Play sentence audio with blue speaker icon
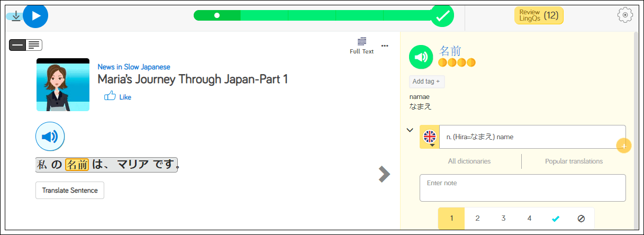The image size is (644, 235). coord(50,137)
